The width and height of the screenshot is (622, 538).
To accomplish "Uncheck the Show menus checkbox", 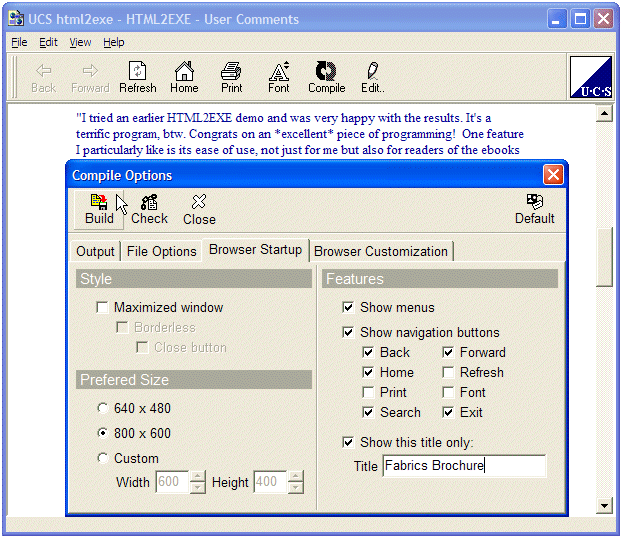I will (x=348, y=307).
